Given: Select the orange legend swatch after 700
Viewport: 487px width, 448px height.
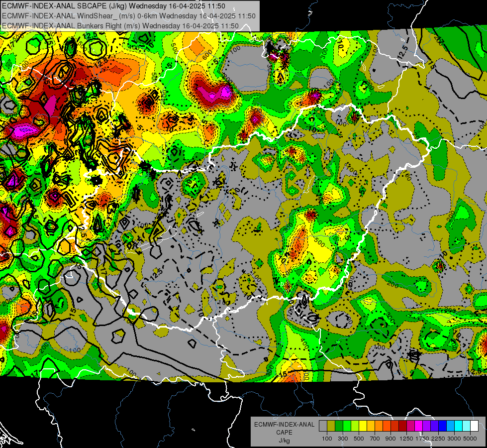Looking at the screenshot, I should pyautogui.click(x=379, y=426).
